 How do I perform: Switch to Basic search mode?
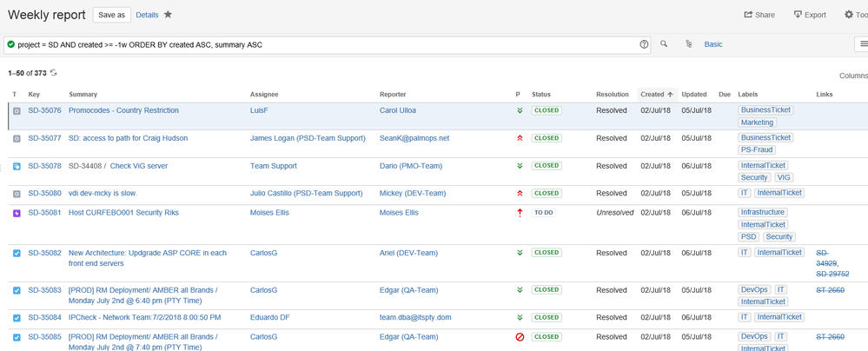[x=713, y=44]
